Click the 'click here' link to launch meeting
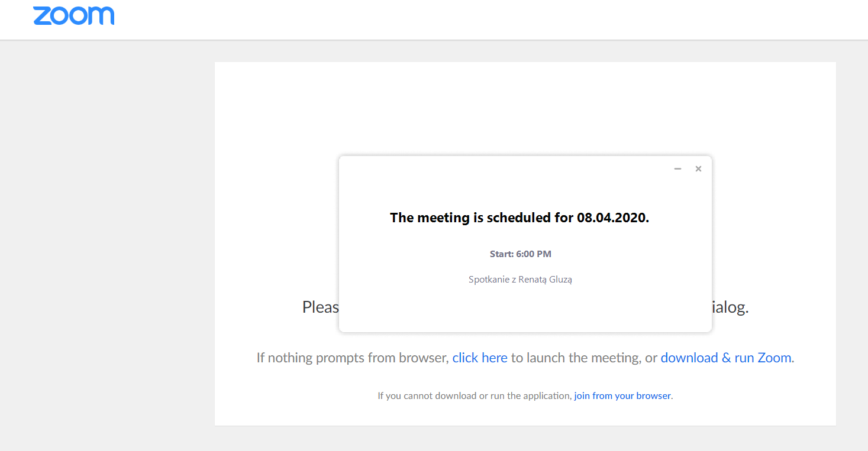 pyautogui.click(x=480, y=358)
